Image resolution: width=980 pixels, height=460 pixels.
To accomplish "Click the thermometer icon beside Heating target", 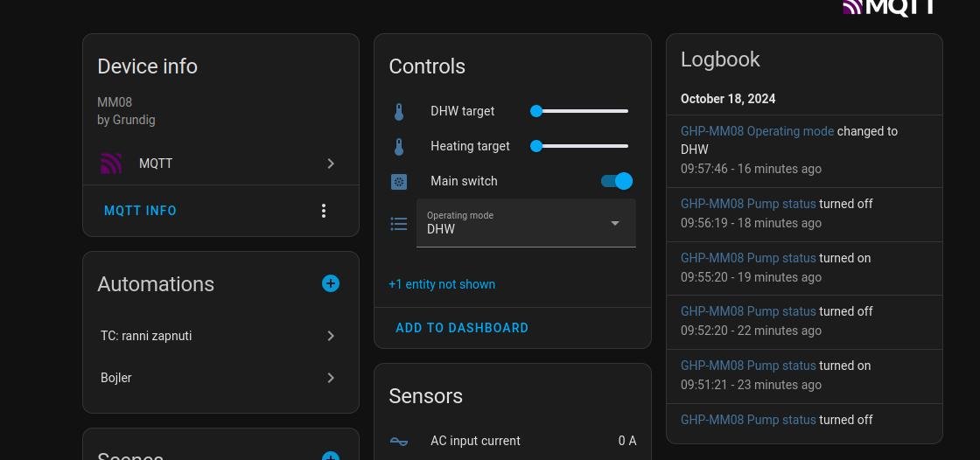I will coord(399,147).
